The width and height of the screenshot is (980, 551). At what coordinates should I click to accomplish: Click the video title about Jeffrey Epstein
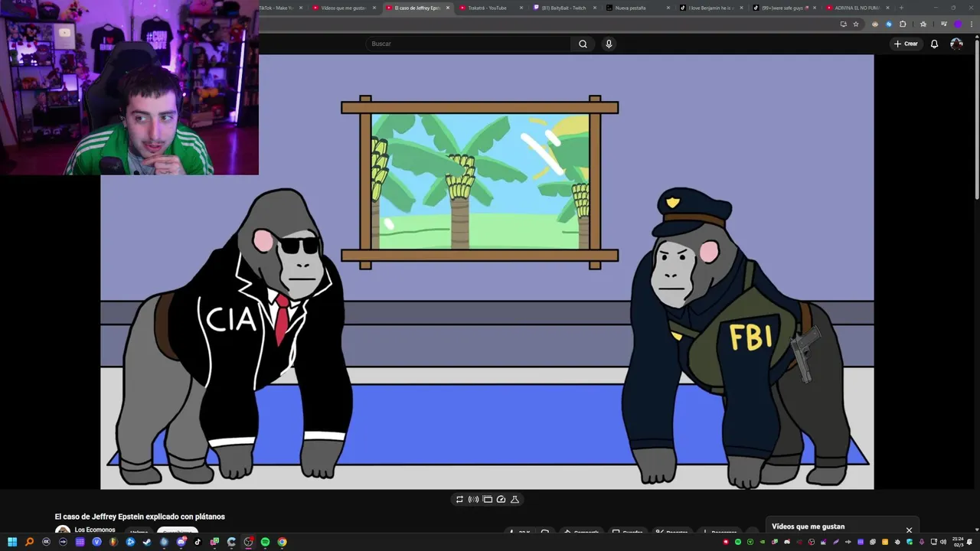[139, 517]
